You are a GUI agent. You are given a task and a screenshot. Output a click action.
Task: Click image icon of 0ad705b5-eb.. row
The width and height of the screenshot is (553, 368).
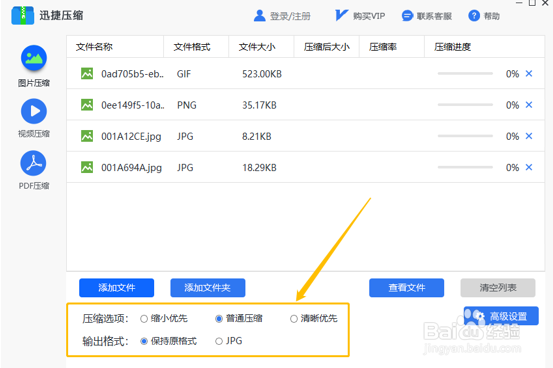click(x=87, y=74)
